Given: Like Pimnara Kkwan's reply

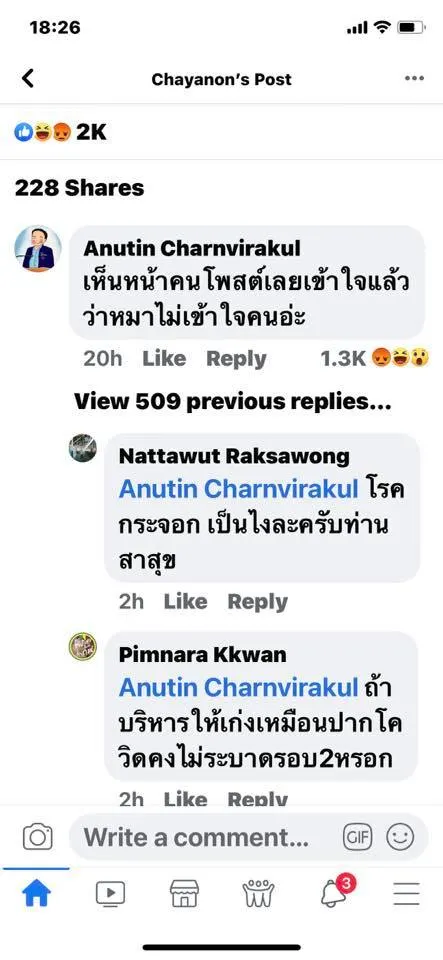Looking at the screenshot, I should point(185,798).
